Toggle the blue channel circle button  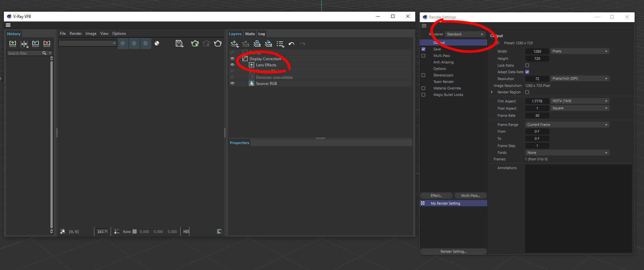pos(145,43)
